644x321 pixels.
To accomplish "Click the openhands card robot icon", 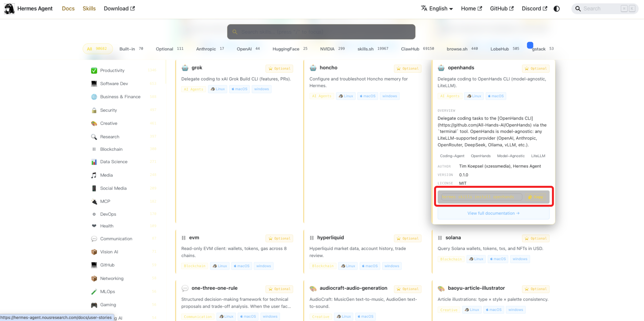I will click(441, 68).
